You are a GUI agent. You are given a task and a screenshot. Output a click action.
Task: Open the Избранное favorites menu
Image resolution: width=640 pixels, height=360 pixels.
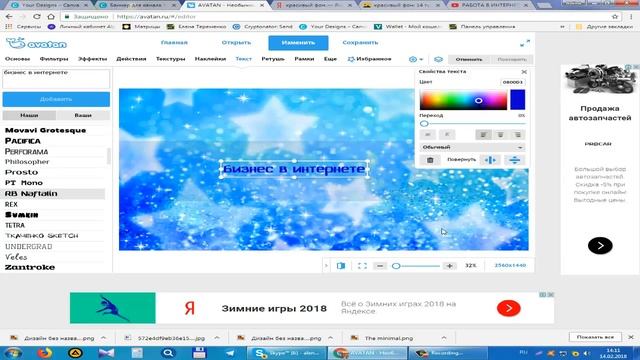tap(369, 59)
